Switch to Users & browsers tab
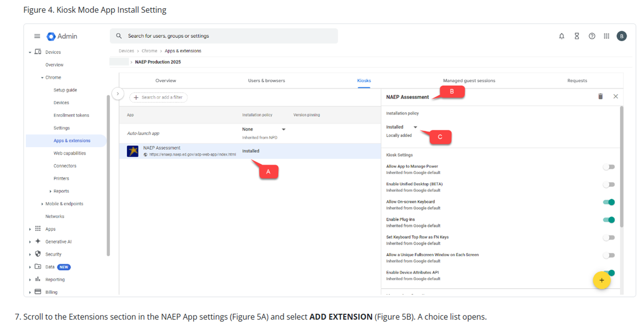Image resolution: width=644 pixels, height=325 pixels. tap(267, 81)
